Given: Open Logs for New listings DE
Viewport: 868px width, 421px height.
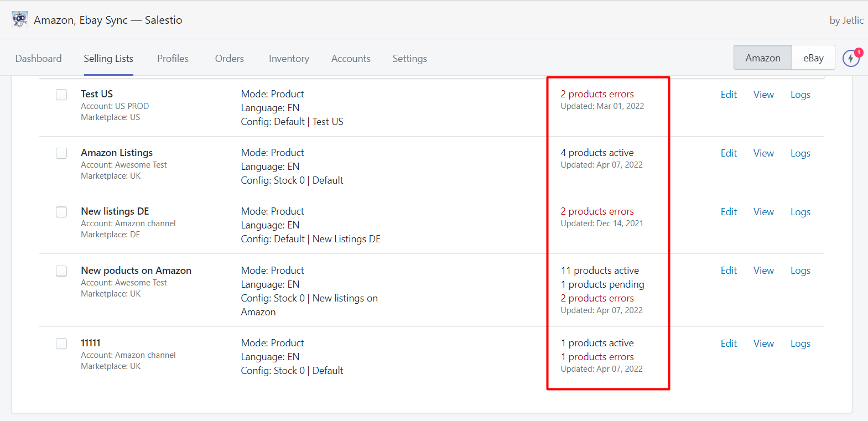Looking at the screenshot, I should coord(801,212).
